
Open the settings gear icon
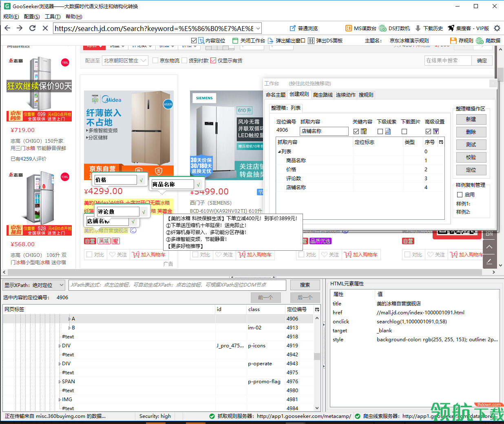pyautogui.click(x=497, y=28)
